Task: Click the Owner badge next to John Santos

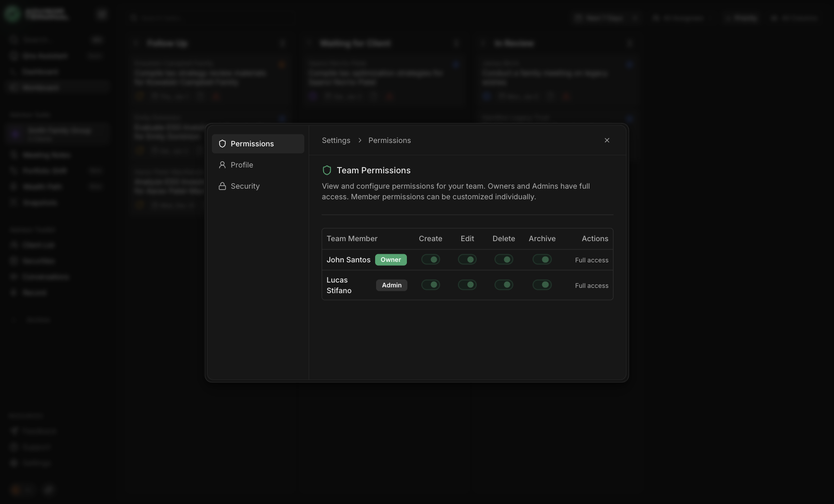Action: click(391, 259)
